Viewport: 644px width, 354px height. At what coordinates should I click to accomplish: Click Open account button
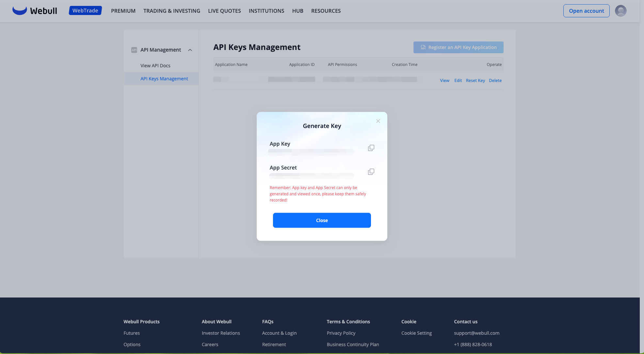click(x=586, y=11)
